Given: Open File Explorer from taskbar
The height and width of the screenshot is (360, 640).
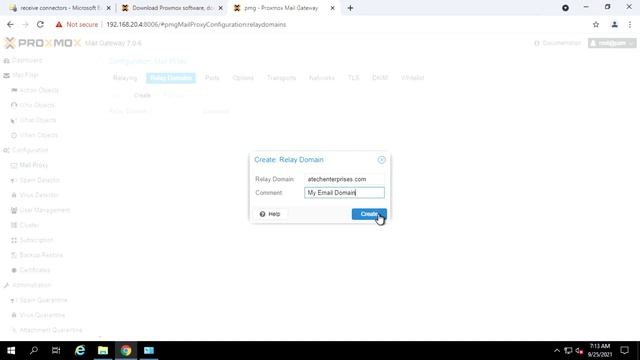Looking at the screenshot, I should coord(103,350).
